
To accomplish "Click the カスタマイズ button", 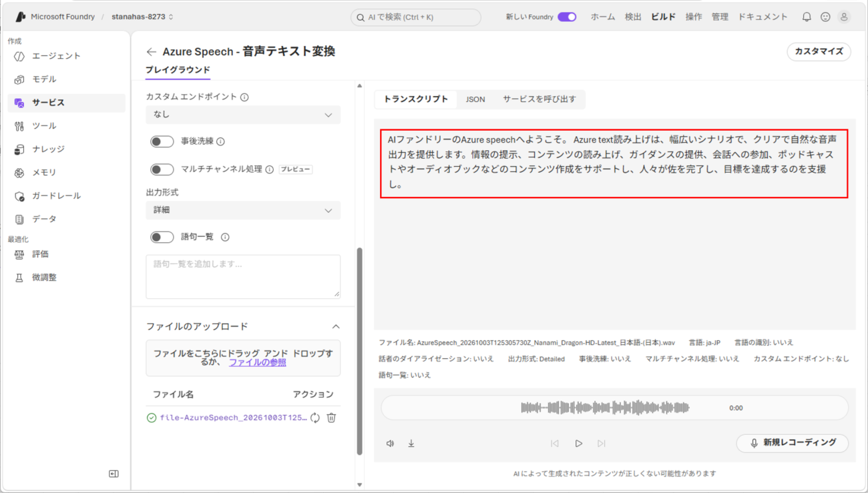I will click(819, 51).
